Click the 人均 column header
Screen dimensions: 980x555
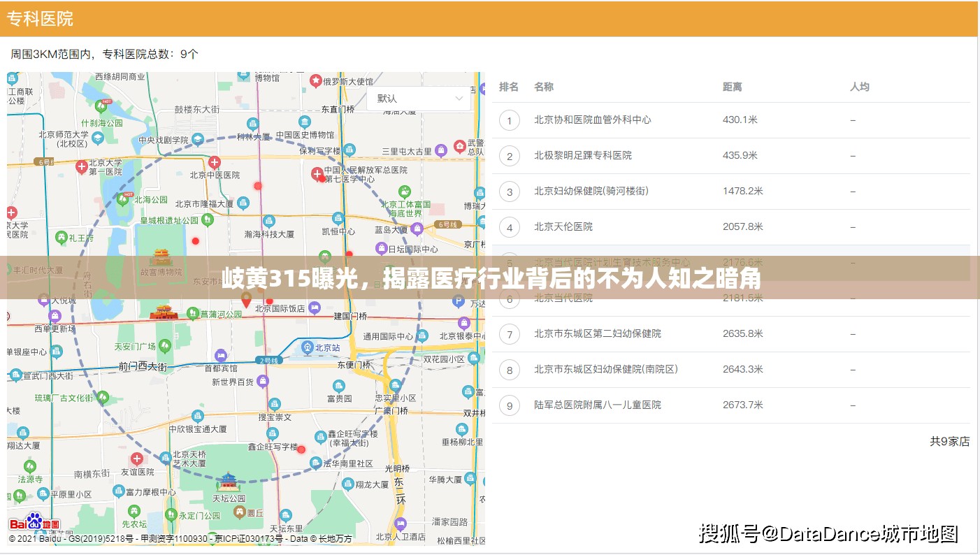[860, 87]
